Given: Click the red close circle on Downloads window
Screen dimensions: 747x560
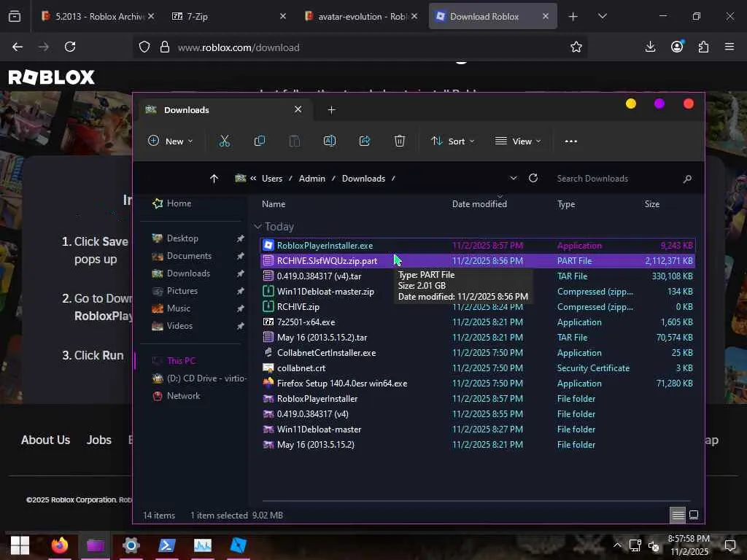Looking at the screenshot, I should coord(689,104).
